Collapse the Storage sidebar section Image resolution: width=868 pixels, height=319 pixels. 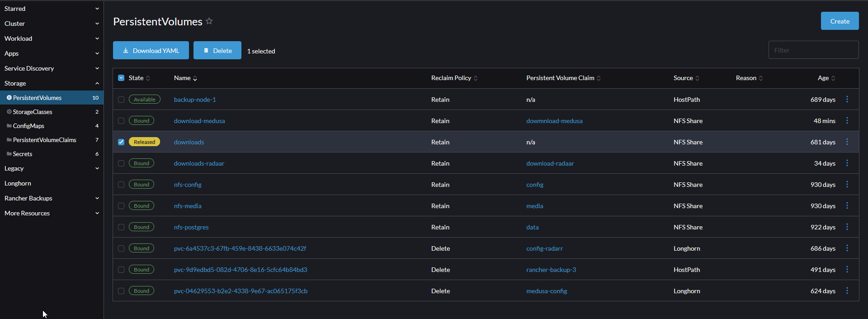click(97, 83)
